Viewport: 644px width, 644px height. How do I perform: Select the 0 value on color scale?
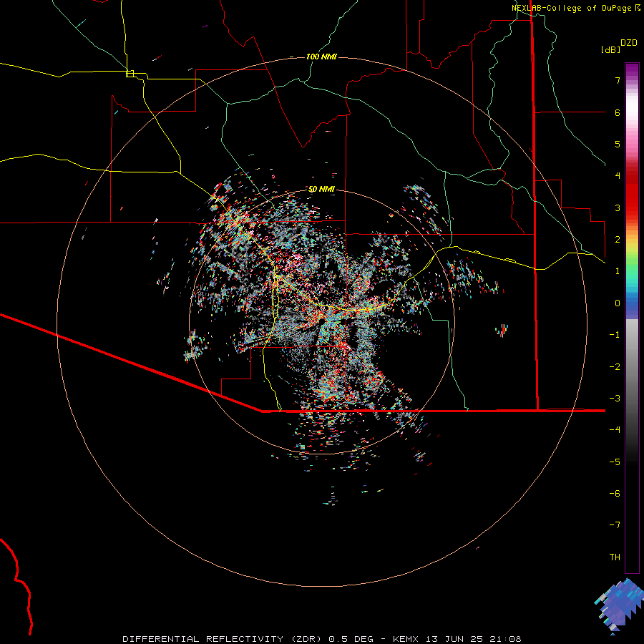click(618, 303)
